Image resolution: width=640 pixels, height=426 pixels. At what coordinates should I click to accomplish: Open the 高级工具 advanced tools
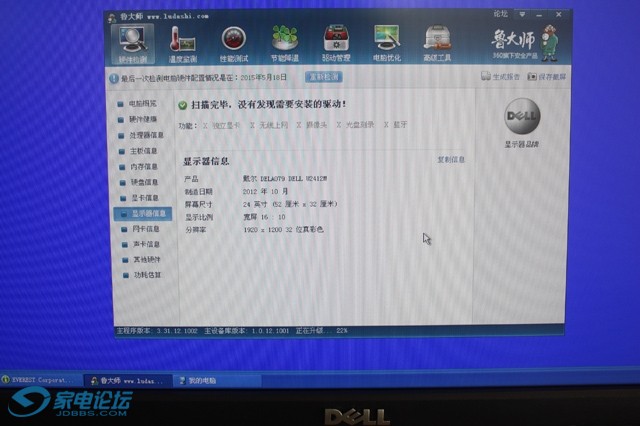pyautogui.click(x=437, y=44)
